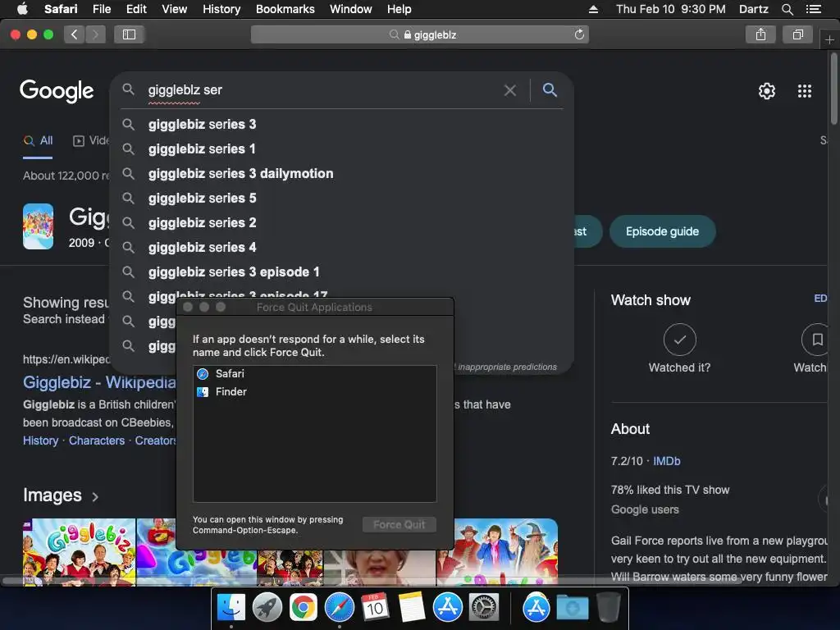Open Notification Center list icon
This screenshot has height=630, width=840.
tap(813, 9)
